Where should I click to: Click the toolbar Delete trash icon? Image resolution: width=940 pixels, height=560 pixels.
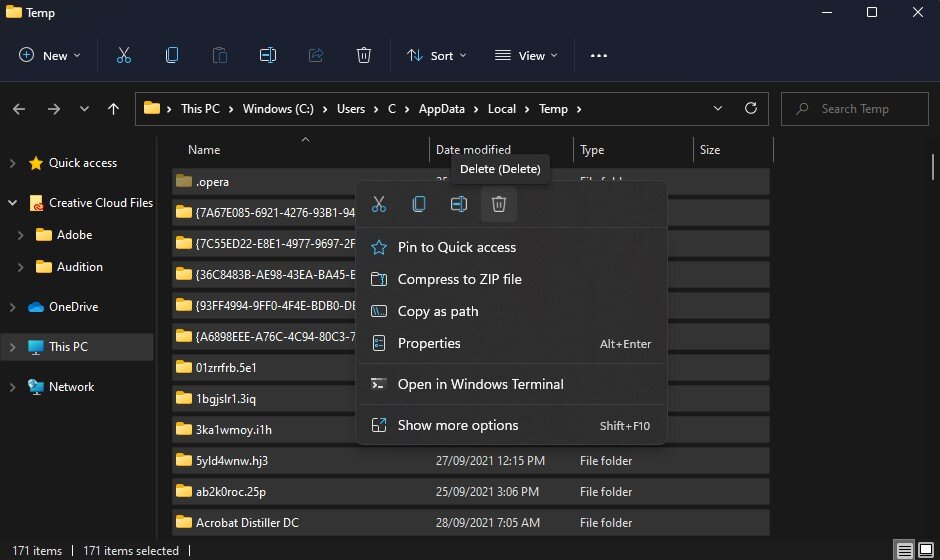coord(364,56)
